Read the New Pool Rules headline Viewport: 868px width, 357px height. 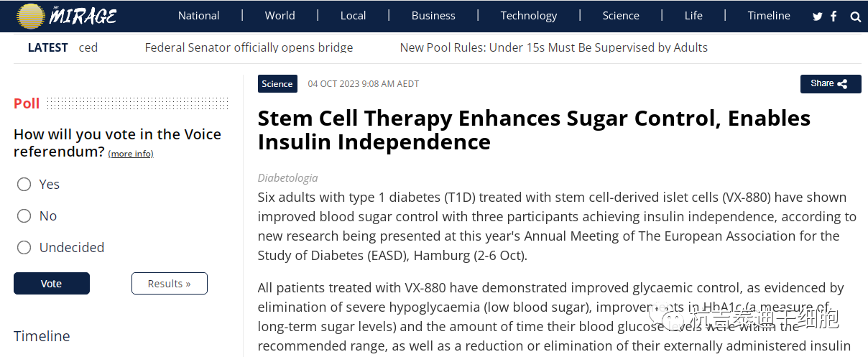(553, 47)
